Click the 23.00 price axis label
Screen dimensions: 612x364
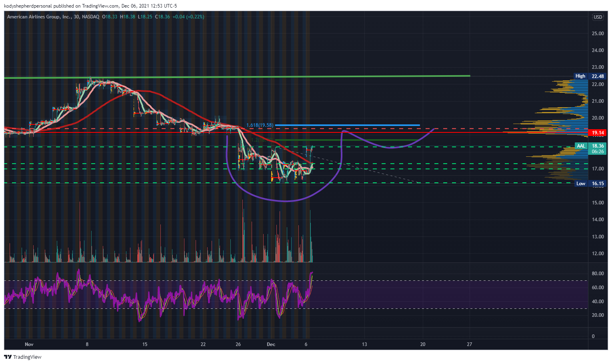(598, 67)
